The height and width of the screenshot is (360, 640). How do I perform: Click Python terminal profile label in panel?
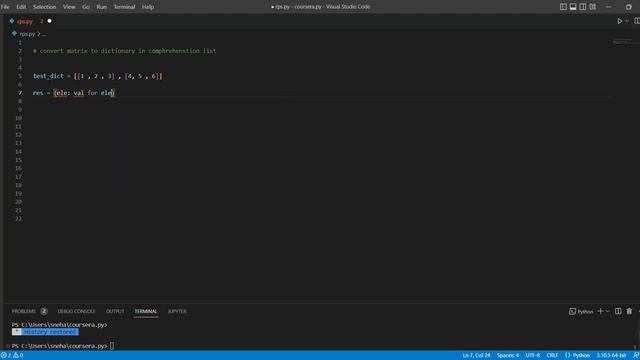click(581, 311)
